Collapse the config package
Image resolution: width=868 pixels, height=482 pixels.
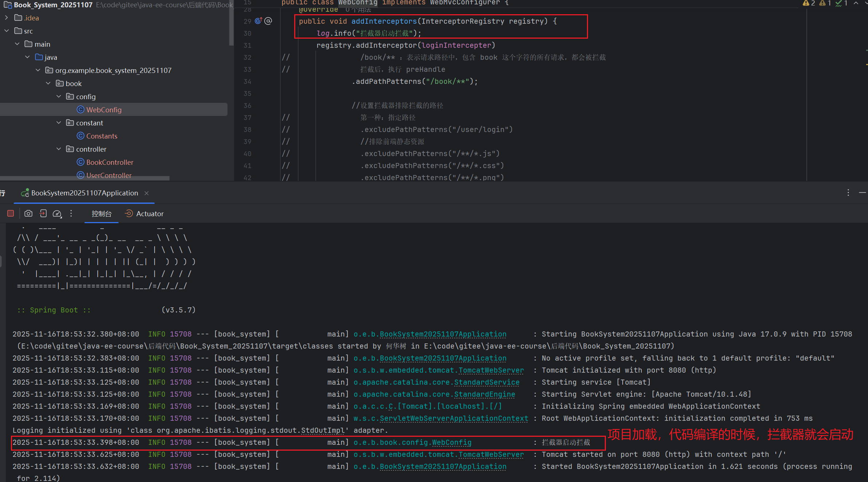point(59,97)
